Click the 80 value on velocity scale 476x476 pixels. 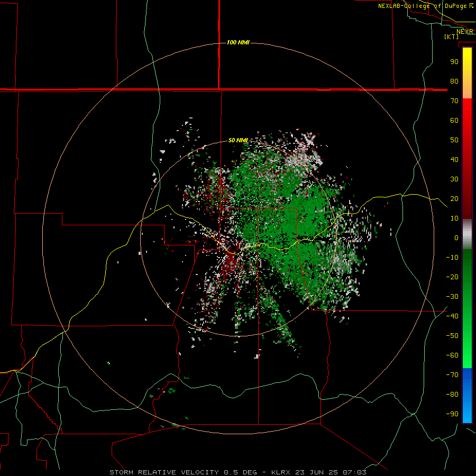(454, 81)
